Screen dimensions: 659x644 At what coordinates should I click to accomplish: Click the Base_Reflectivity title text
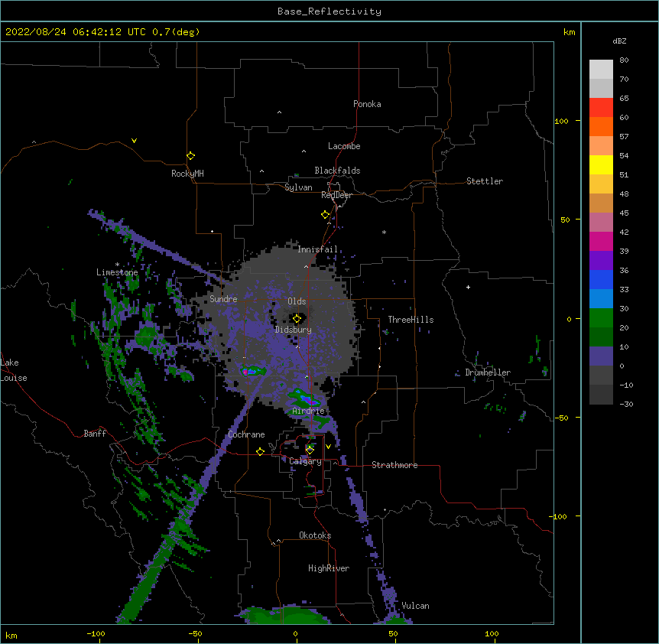329,11
